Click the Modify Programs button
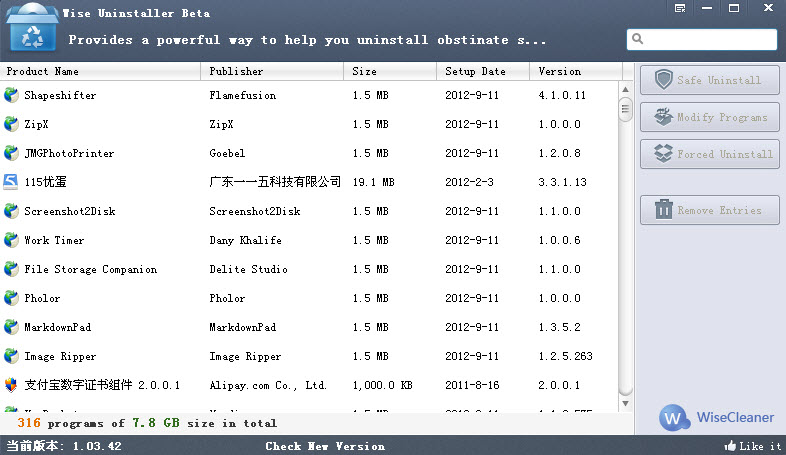786x455 pixels. coord(709,117)
